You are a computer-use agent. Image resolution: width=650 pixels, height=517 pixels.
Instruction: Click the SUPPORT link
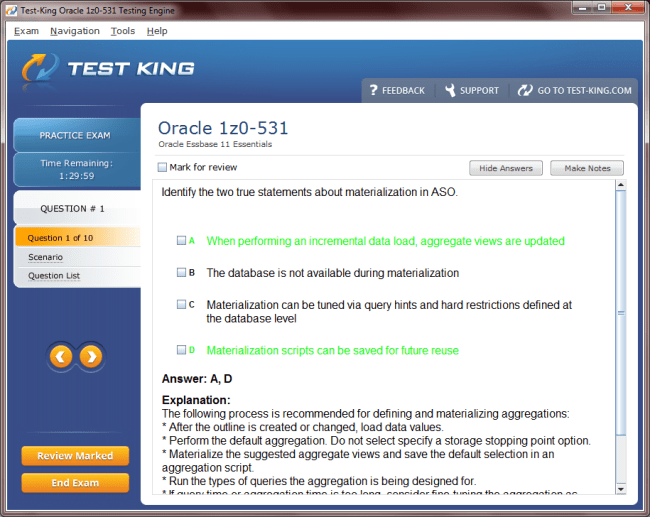tap(479, 90)
